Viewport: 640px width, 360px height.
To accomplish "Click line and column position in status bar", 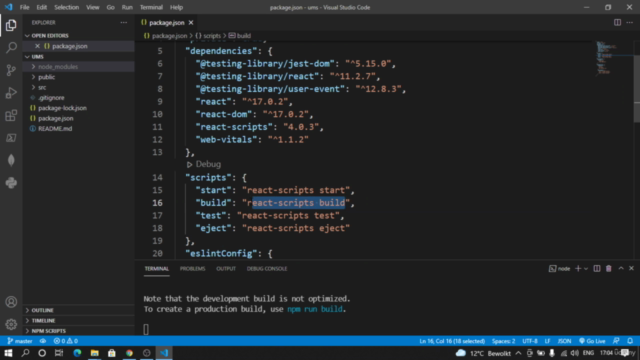I will click(x=452, y=341).
